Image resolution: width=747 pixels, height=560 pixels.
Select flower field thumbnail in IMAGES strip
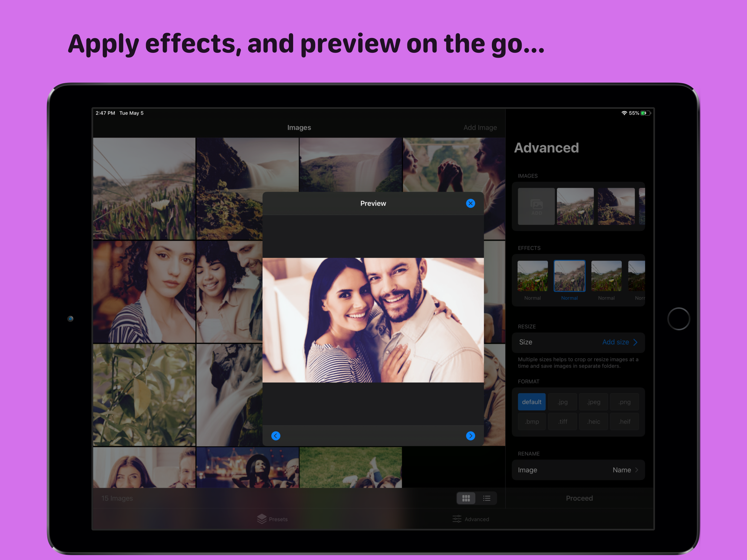[575, 206]
